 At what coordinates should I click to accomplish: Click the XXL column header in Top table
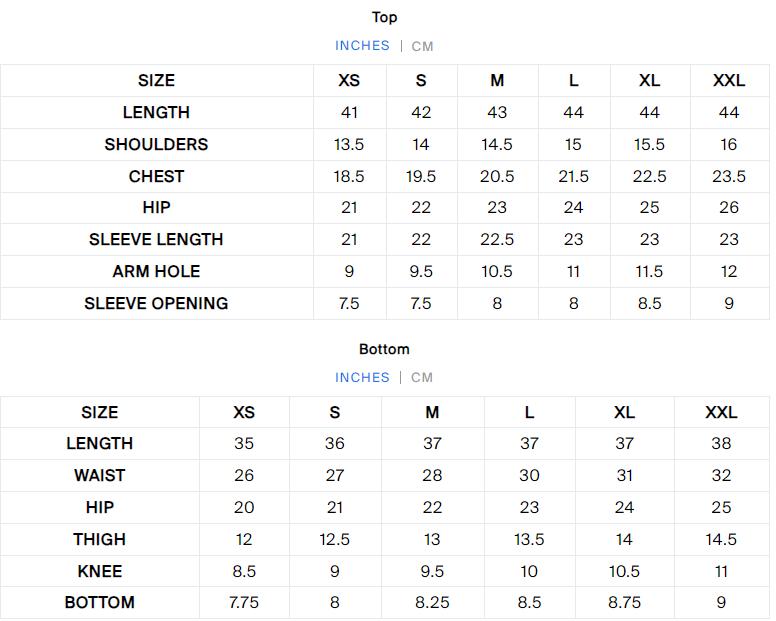[x=729, y=81]
